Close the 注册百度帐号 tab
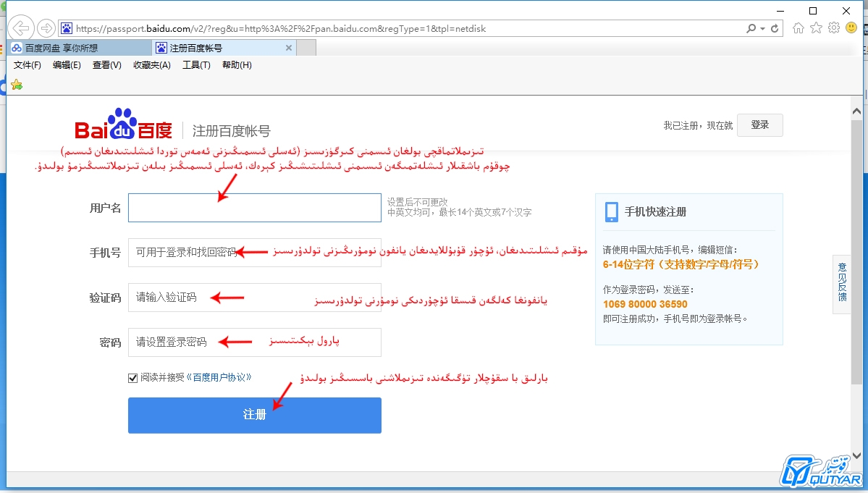This screenshot has width=868, height=493. click(288, 48)
